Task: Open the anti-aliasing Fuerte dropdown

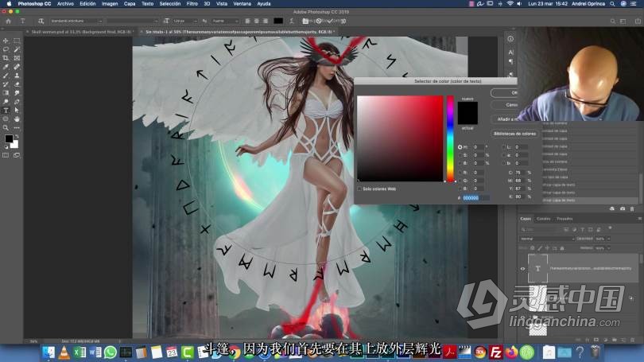Action: point(226,21)
